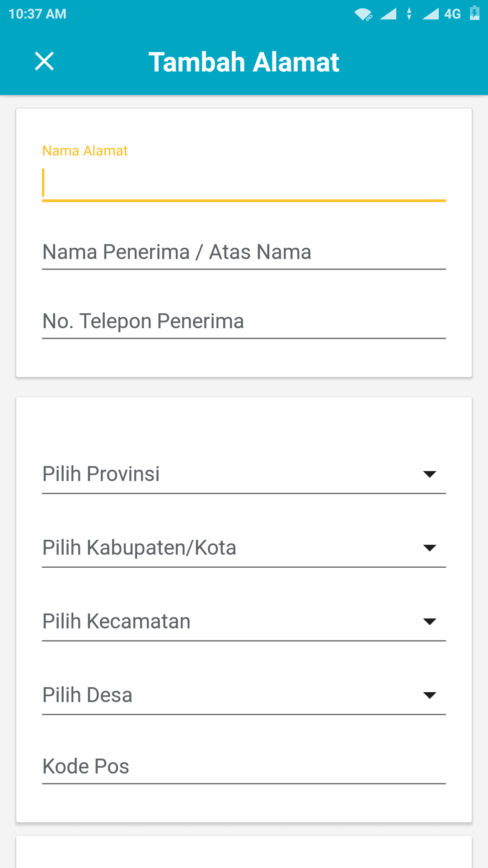Tap the dropdown arrow beside Pilih Desa
The height and width of the screenshot is (868, 488).
430,695
